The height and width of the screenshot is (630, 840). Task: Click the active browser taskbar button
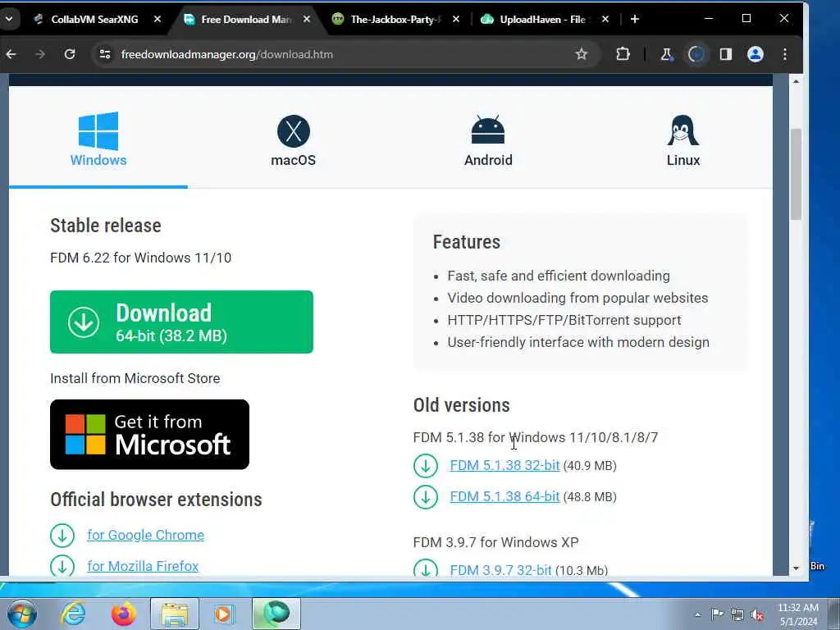(x=276, y=614)
